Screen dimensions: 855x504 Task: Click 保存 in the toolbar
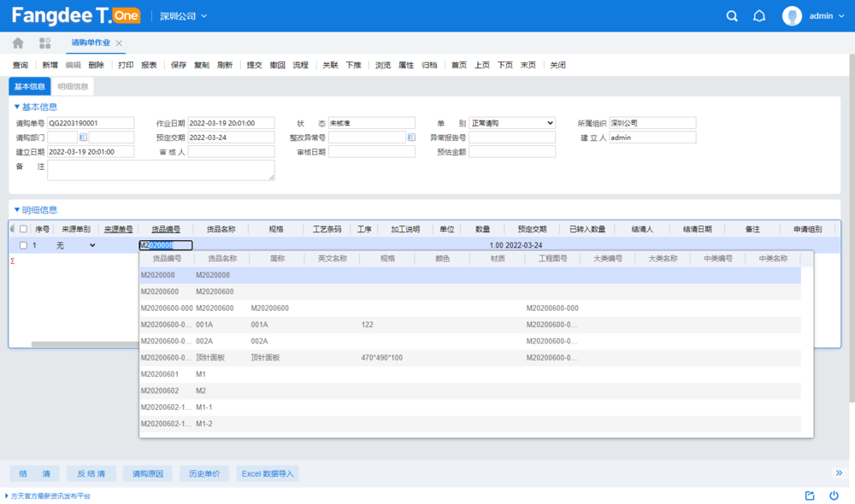coord(179,65)
